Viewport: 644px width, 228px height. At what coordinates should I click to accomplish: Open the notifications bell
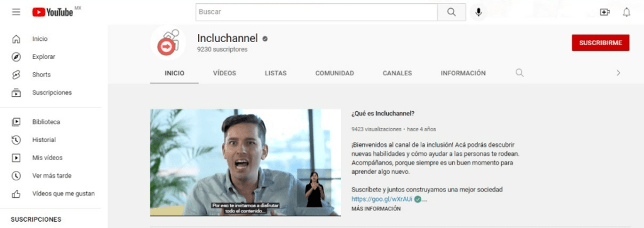(626, 13)
